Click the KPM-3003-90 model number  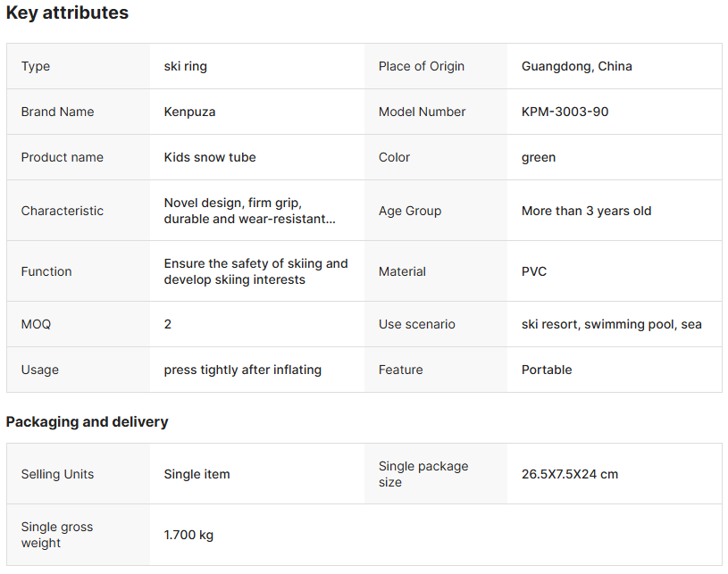(565, 112)
